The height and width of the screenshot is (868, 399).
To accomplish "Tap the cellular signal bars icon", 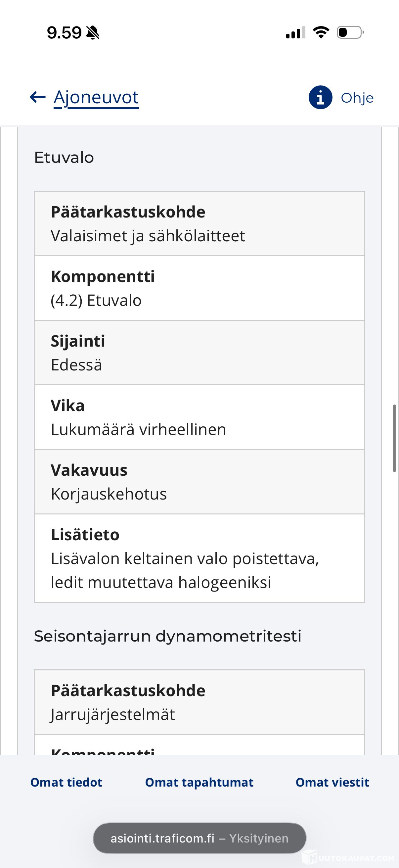I will coord(296,33).
